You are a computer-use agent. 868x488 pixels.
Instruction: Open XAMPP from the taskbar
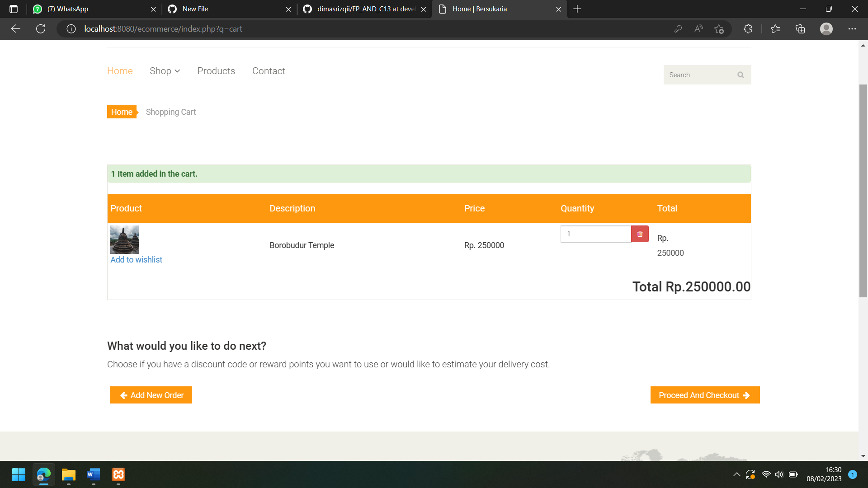coord(118,475)
